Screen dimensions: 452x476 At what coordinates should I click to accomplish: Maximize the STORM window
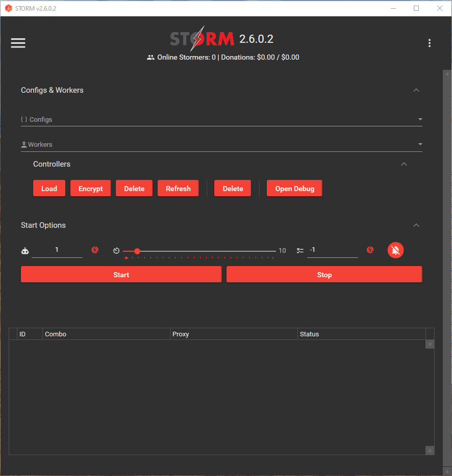(416, 8)
